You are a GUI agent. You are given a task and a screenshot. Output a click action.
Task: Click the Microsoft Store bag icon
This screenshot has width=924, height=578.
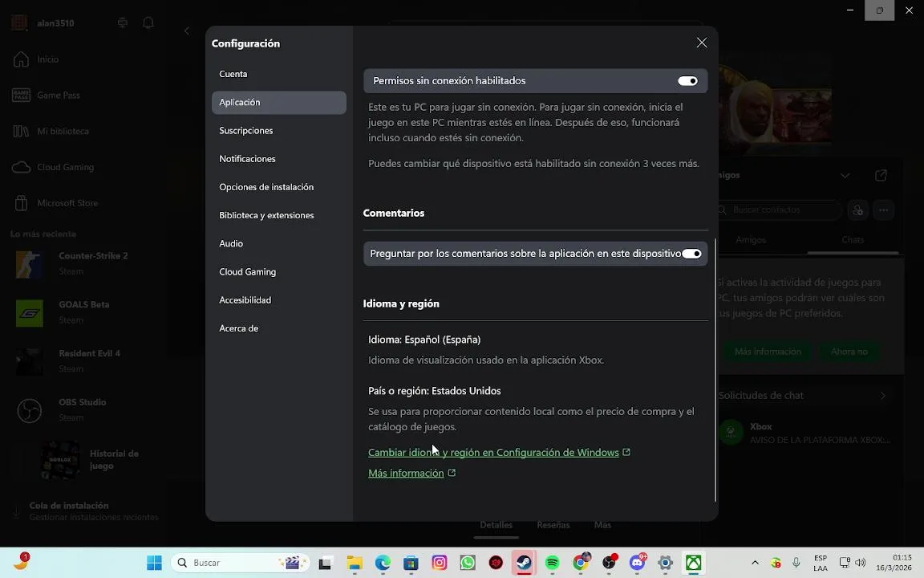point(21,203)
